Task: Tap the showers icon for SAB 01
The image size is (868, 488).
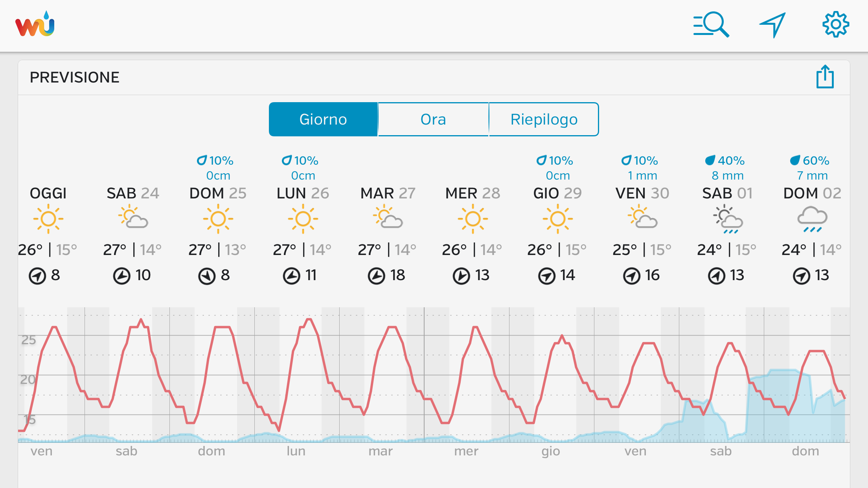Action: click(727, 219)
